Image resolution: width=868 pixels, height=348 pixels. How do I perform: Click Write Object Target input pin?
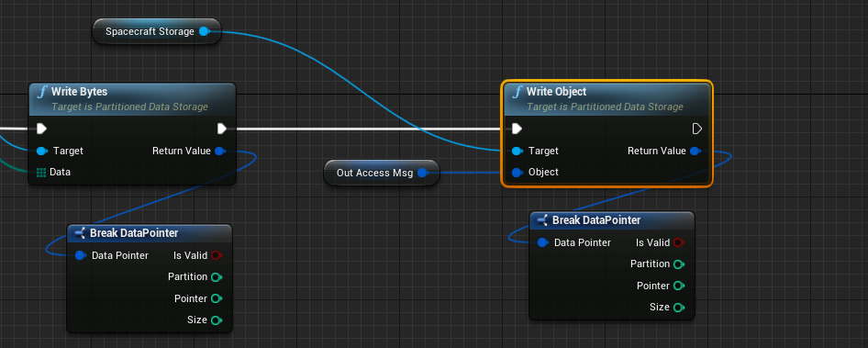tap(517, 151)
